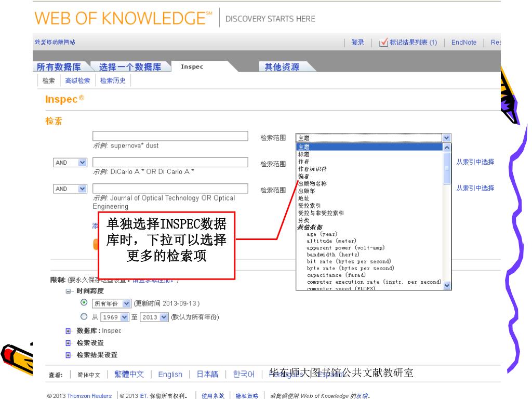Focus the first search input field
Screen dimensions: 532x399
click(170, 136)
